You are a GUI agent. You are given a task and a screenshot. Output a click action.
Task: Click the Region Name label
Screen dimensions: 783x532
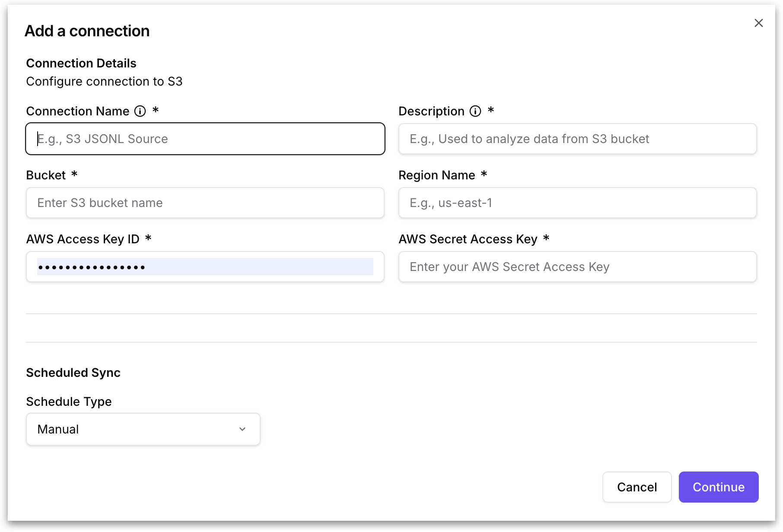[x=436, y=175]
